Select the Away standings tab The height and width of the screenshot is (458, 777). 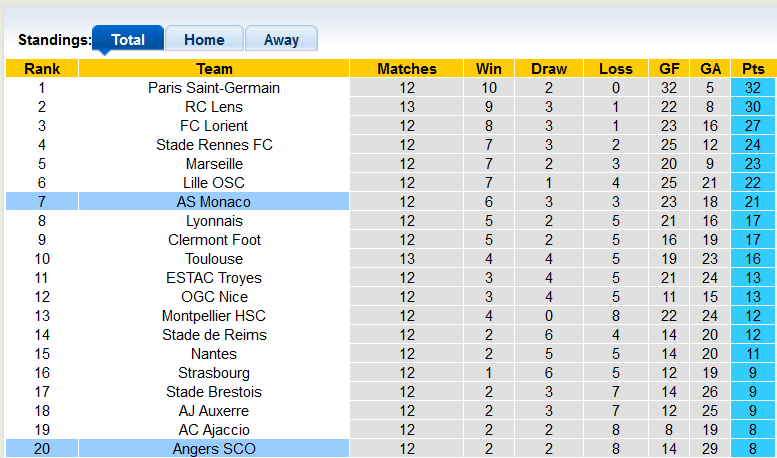(281, 40)
